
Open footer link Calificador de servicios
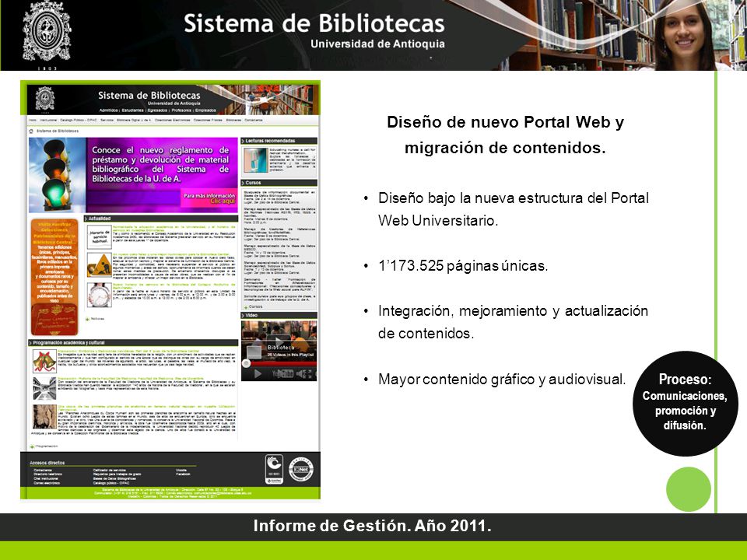[110, 470]
